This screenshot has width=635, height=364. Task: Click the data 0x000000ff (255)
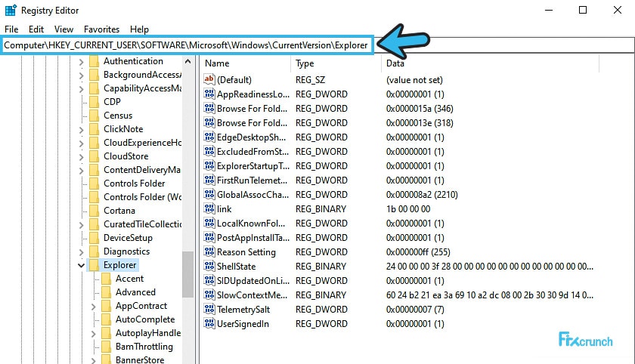(418, 252)
